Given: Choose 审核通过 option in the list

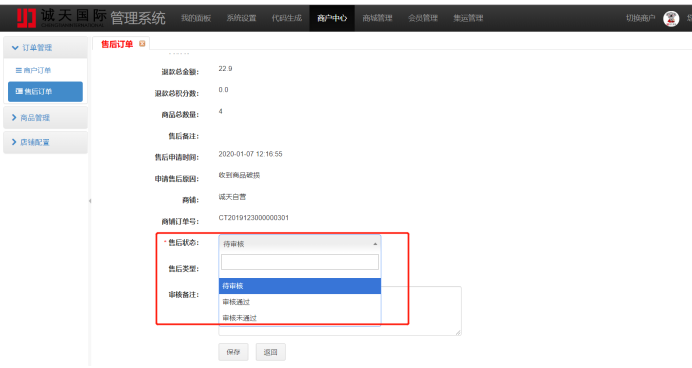Looking at the screenshot, I should click(300, 302).
